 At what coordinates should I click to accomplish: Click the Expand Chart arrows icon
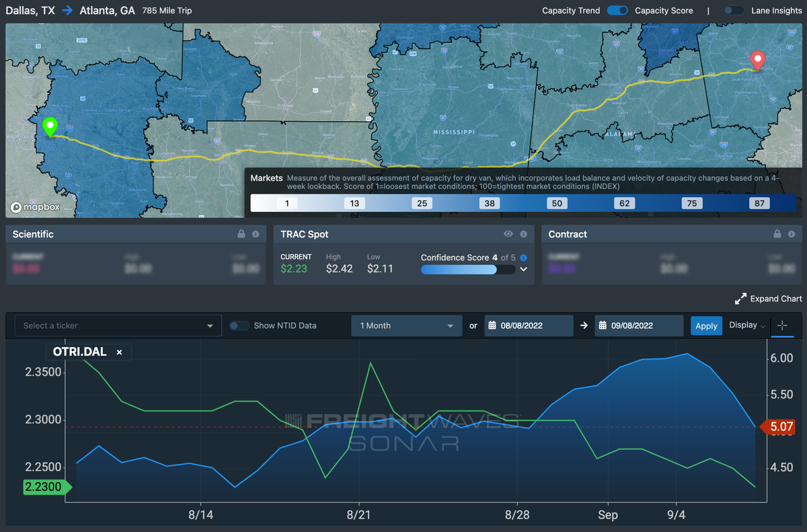point(740,299)
